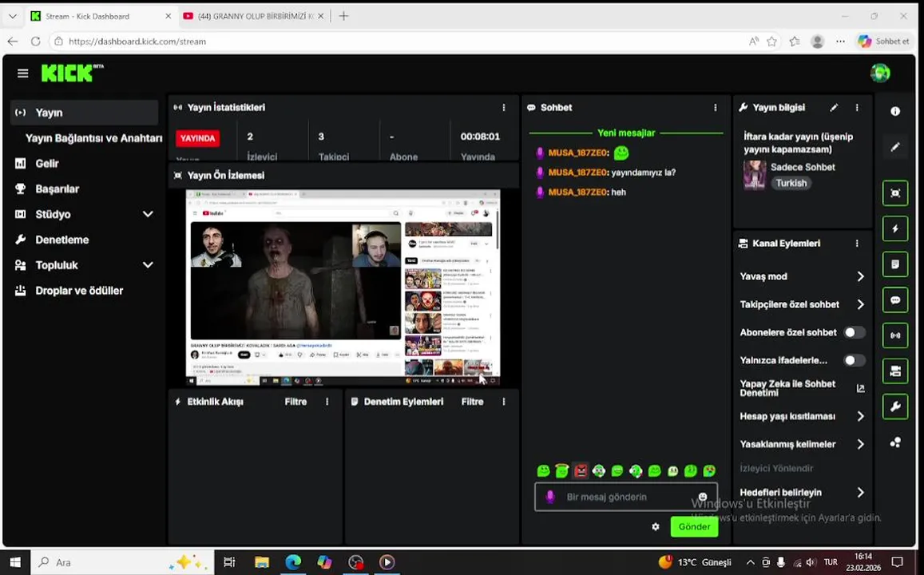
Task: Open the chat settings gear icon
Action: [656, 527]
